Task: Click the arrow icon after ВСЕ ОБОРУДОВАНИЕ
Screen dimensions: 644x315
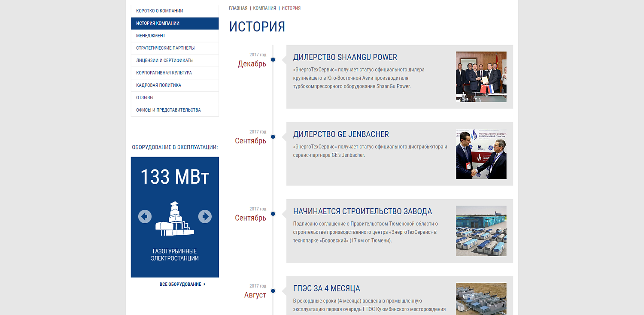Action: coord(205,284)
